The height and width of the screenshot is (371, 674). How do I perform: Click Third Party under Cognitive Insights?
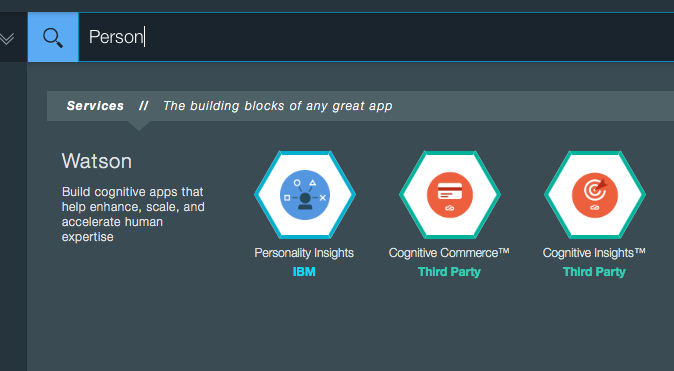(594, 272)
